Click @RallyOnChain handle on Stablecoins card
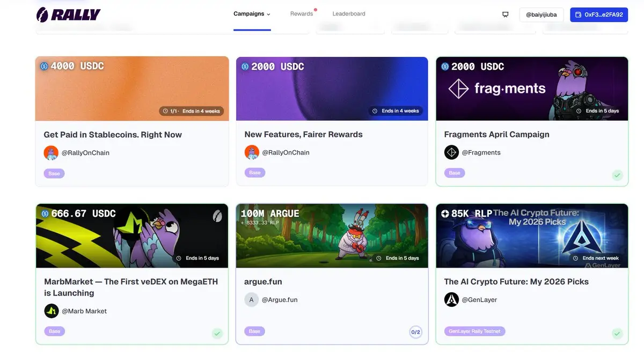Viewport: 644px width, 354px height. point(85,153)
